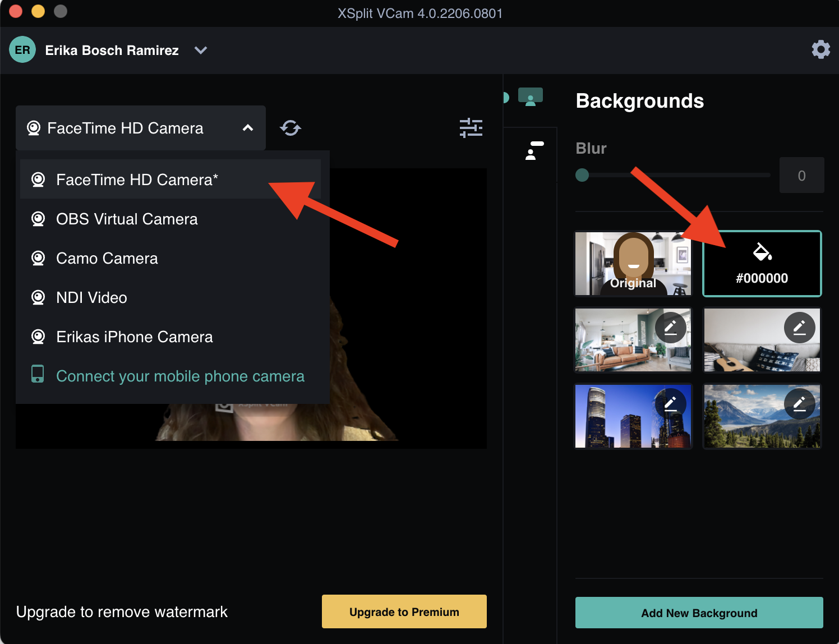This screenshot has width=839, height=644.
Task: Select the living room sofa background thumbnail
Action: 633,340
